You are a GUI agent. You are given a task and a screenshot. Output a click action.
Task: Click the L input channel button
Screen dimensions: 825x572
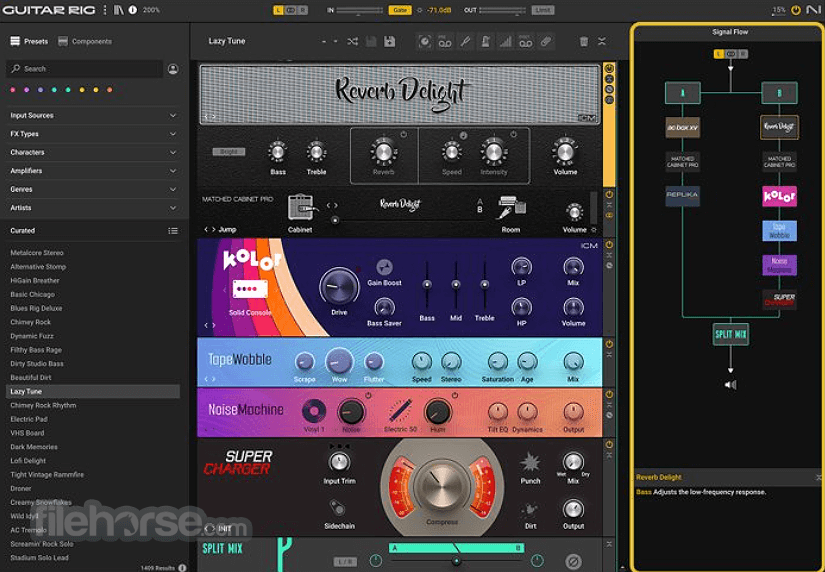point(278,10)
